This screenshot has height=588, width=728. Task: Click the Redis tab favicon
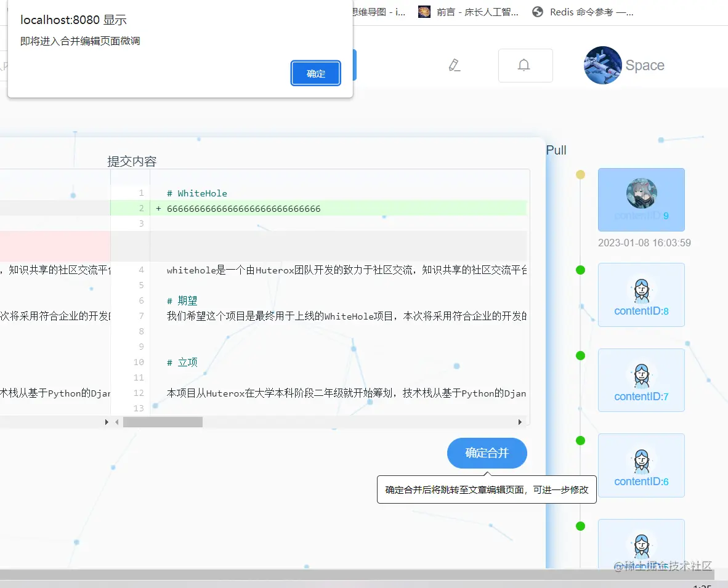click(536, 10)
